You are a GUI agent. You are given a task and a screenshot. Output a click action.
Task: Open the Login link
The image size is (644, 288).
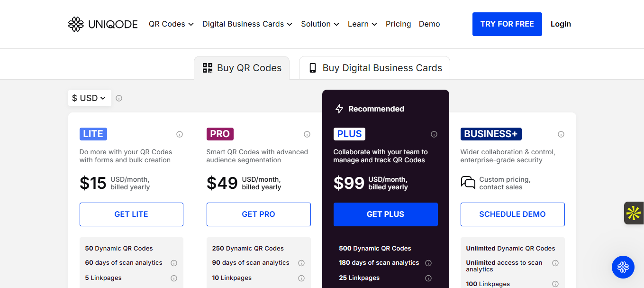pos(561,24)
